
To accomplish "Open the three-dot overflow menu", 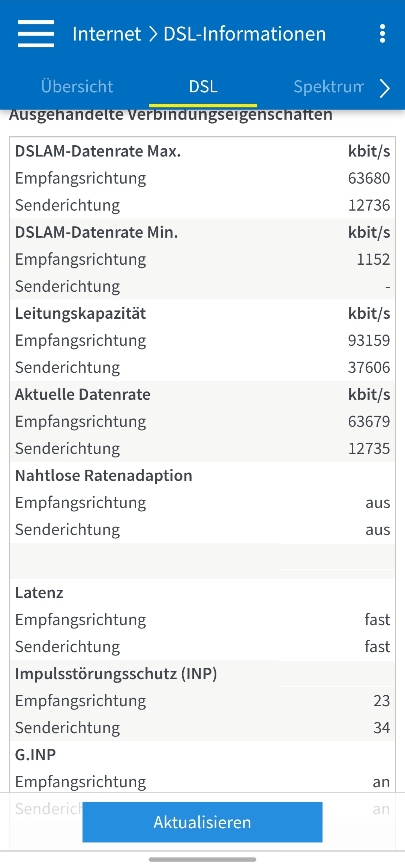I will pyautogui.click(x=382, y=34).
